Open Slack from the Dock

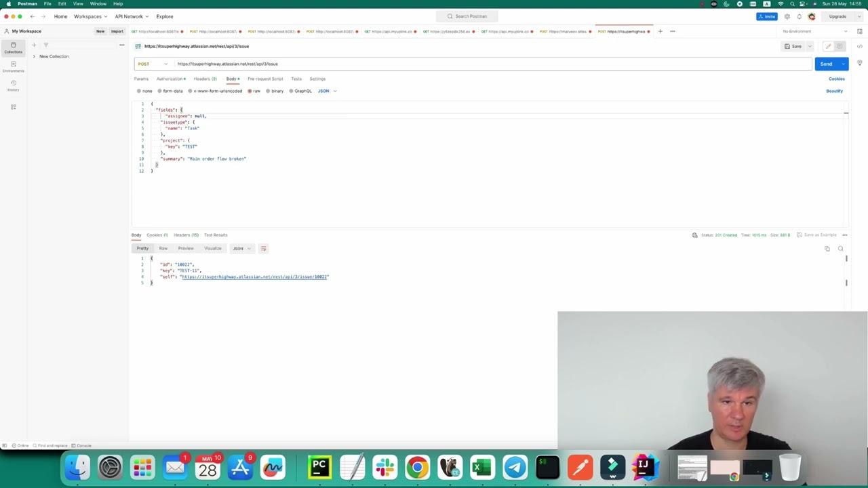coord(384,467)
